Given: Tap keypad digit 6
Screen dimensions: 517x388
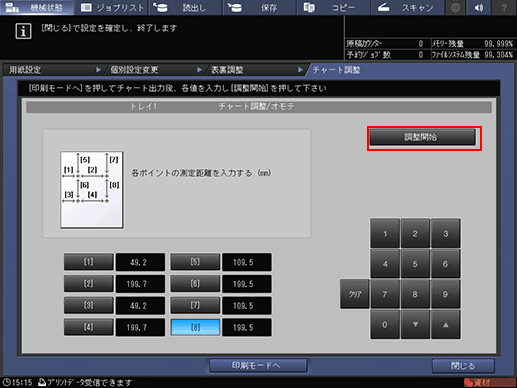Looking at the screenshot, I should (x=446, y=264).
